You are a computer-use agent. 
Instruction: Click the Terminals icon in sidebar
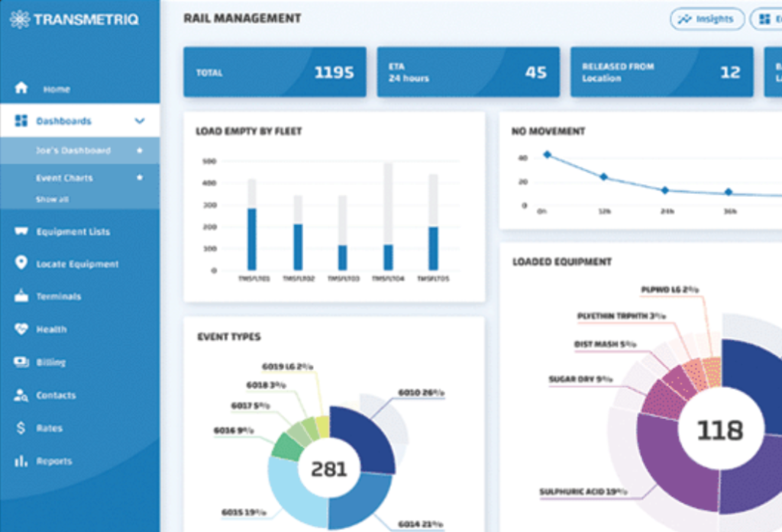pyautogui.click(x=21, y=296)
